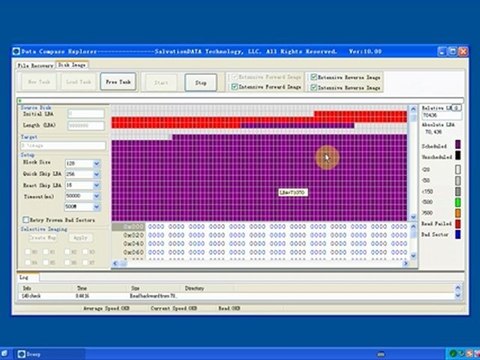Click the <500 green color swatch
Screen dimensions: 480x360
(x=458, y=202)
